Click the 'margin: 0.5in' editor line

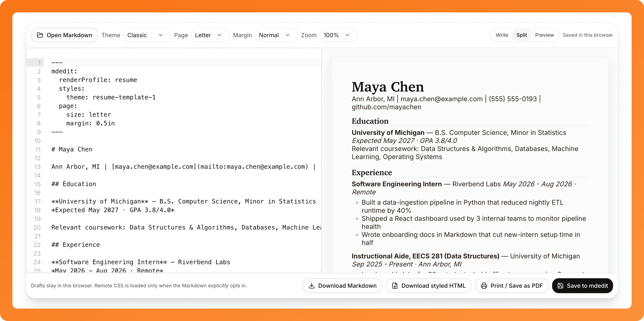click(x=90, y=123)
